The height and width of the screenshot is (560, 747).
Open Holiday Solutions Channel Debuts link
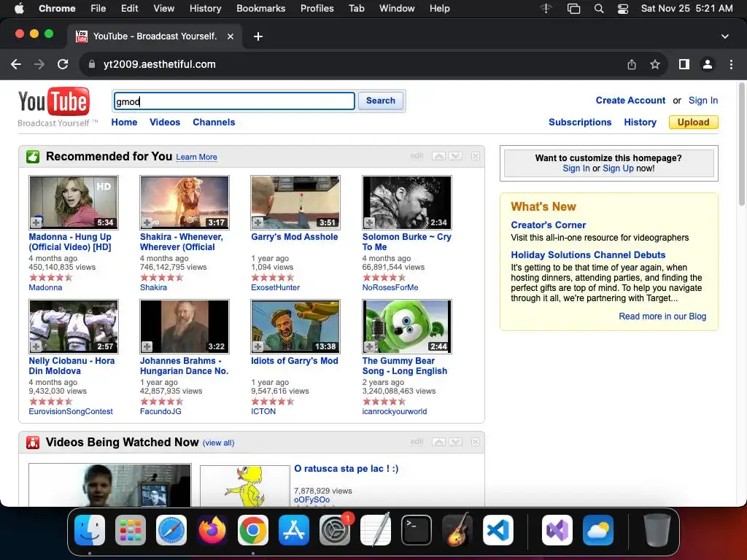(x=588, y=254)
